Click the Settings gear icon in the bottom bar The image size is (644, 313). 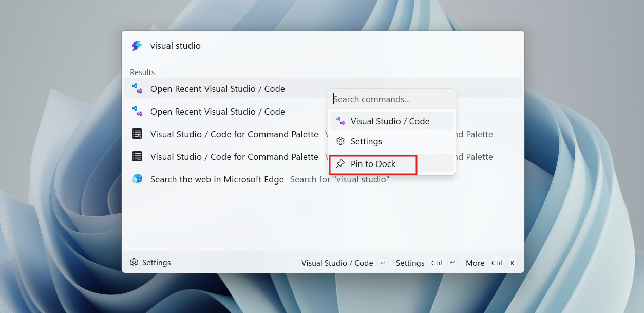[134, 262]
